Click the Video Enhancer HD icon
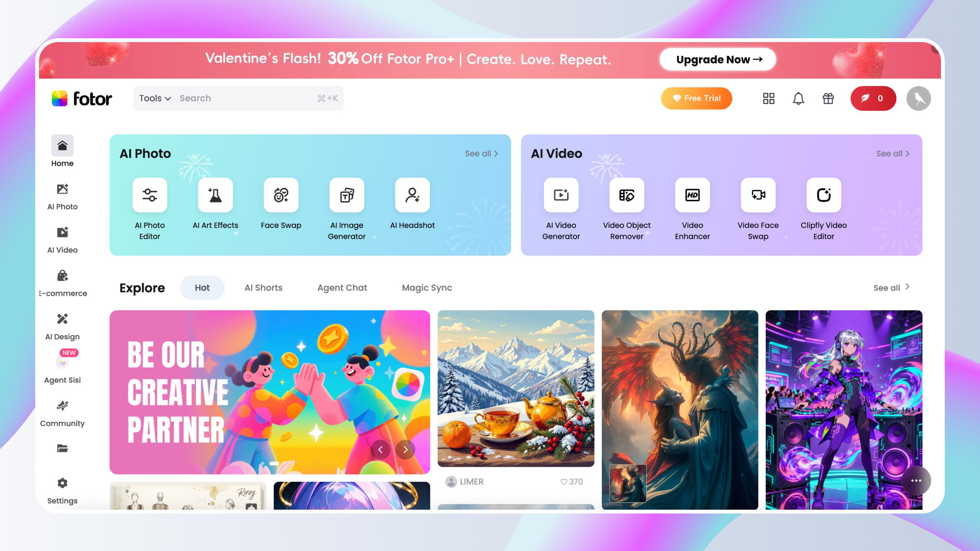The height and width of the screenshot is (551, 980). point(693,195)
